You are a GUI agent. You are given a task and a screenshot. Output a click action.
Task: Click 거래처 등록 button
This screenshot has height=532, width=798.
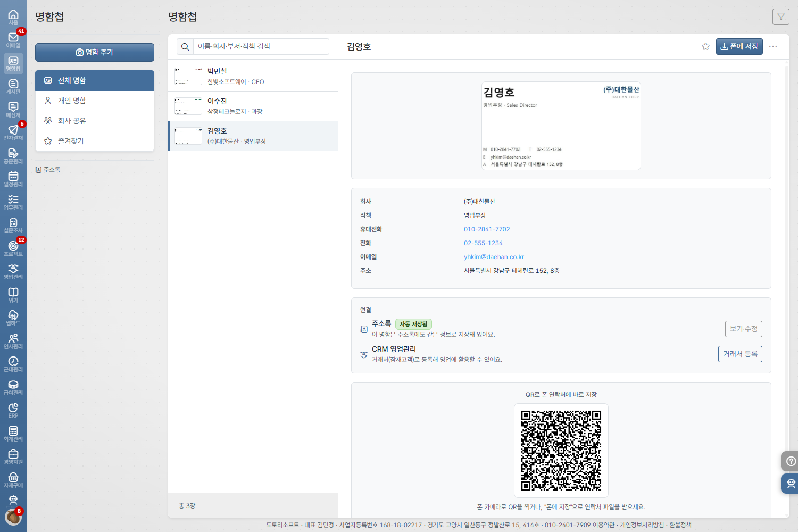(x=740, y=354)
